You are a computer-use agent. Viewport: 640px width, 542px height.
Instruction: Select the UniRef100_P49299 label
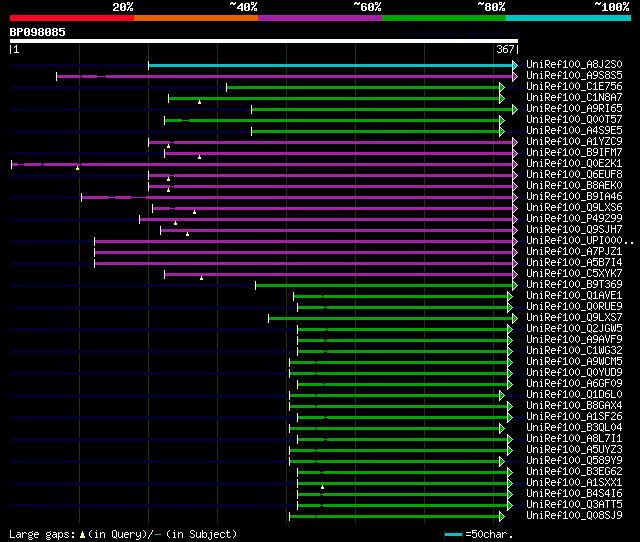[574, 219]
